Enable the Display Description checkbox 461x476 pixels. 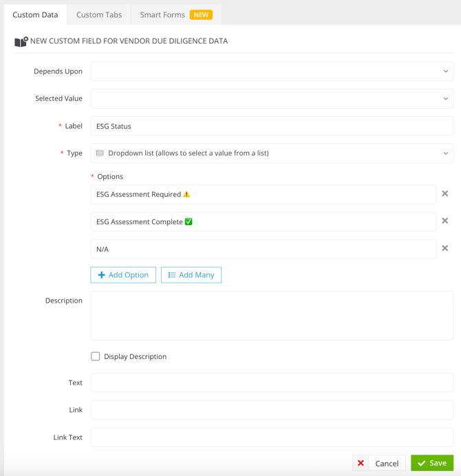(x=96, y=356)
